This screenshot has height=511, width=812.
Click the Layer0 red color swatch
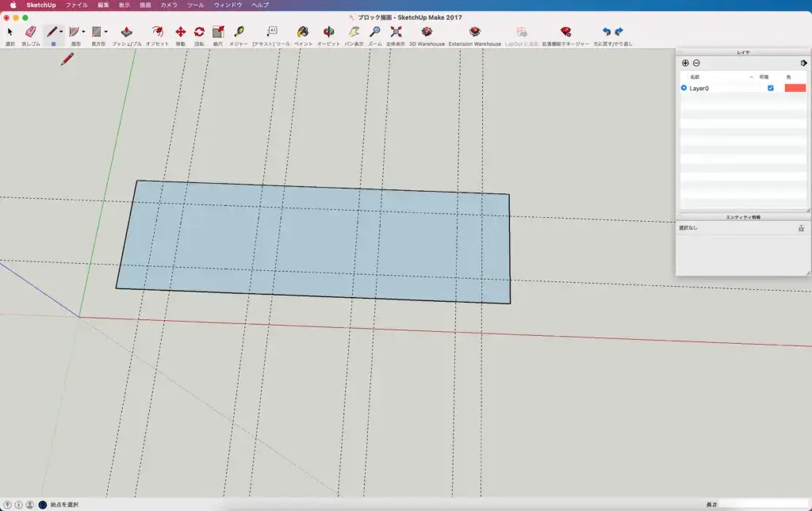pyautogui.click(x=795, y=88)
